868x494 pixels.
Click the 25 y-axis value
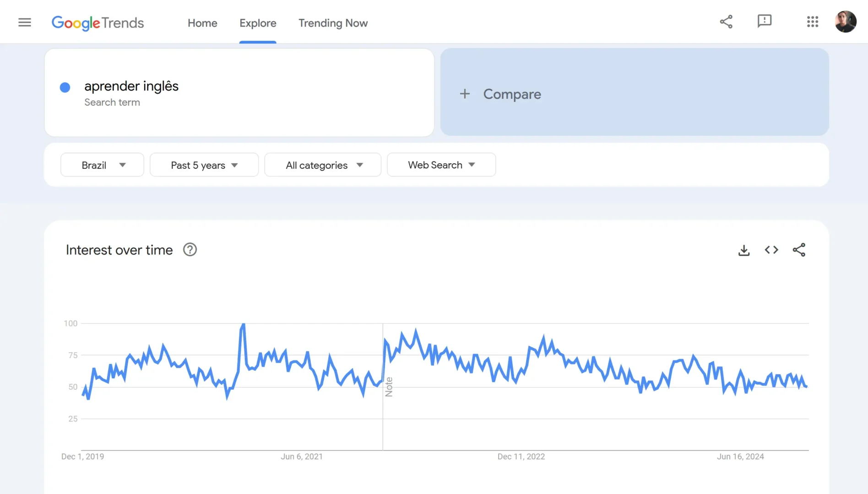coord(73,419)
